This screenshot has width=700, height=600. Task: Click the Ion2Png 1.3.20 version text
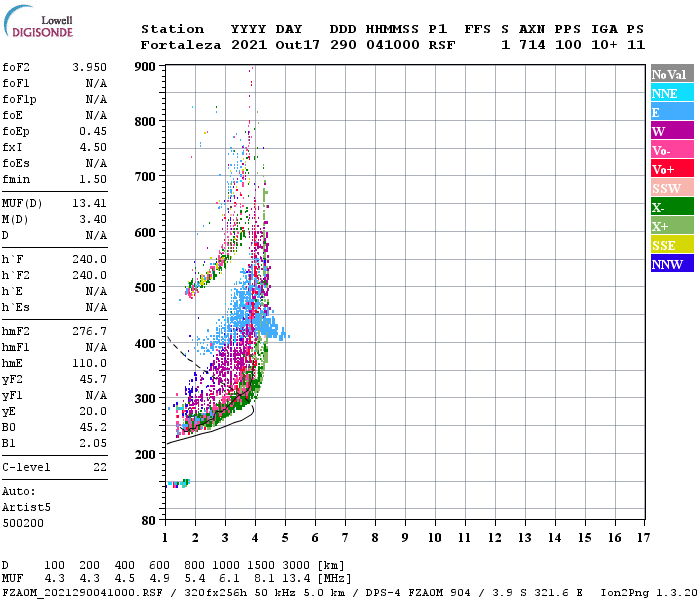tap(649, 592)
